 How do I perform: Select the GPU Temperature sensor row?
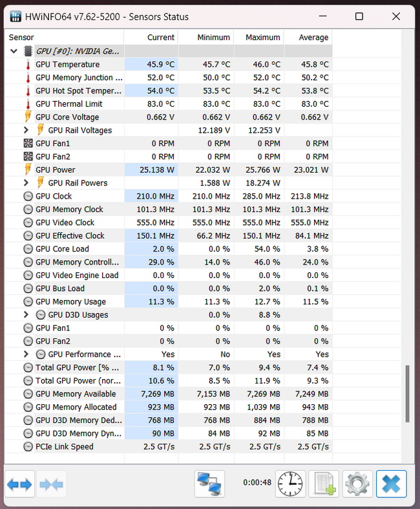[x=68, y=65]
